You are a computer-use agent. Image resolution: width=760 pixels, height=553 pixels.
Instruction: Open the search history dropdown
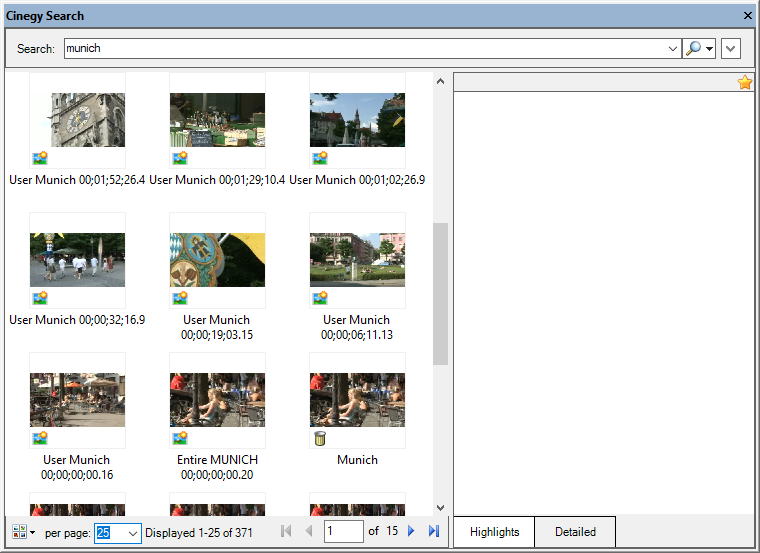click(x=672, y=48)
